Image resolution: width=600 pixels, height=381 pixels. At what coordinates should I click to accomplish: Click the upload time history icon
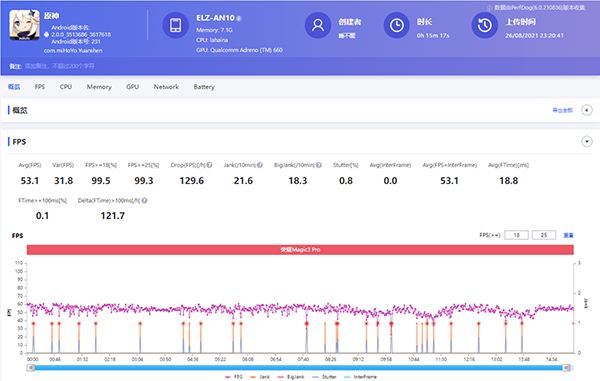(484, 25)
